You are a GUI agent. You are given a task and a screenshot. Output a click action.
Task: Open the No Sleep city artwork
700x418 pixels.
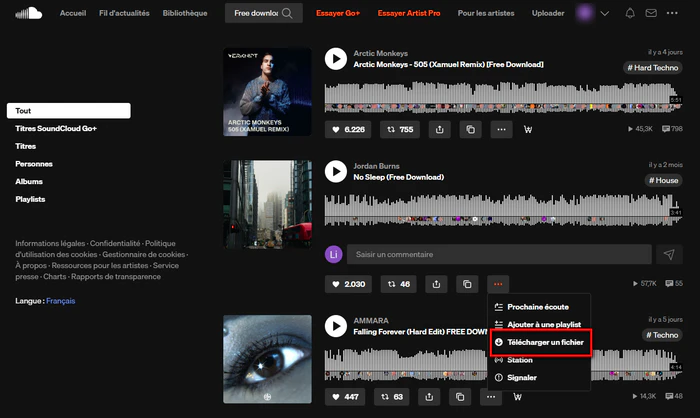tap(267, 205)
